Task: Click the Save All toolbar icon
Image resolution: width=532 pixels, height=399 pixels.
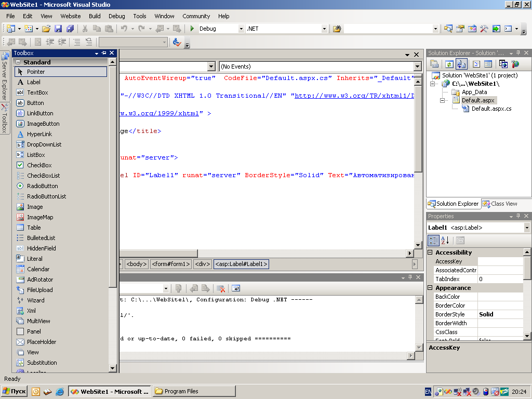Action: 70,29
